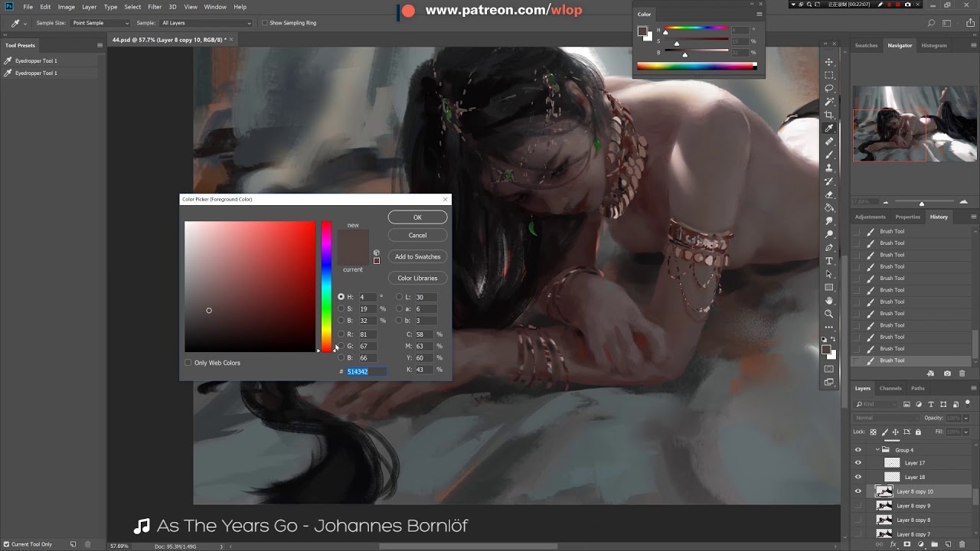Image resolution: width=980 pixels, height=551 pixels.
Task: Select the Crop tool
Action: (x=829, y=115)
